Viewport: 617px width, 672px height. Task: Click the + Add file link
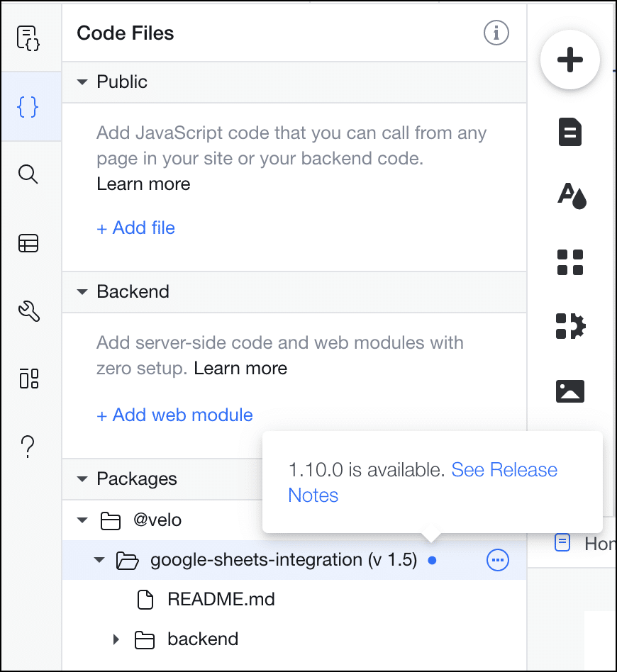(x=135, y=228)
